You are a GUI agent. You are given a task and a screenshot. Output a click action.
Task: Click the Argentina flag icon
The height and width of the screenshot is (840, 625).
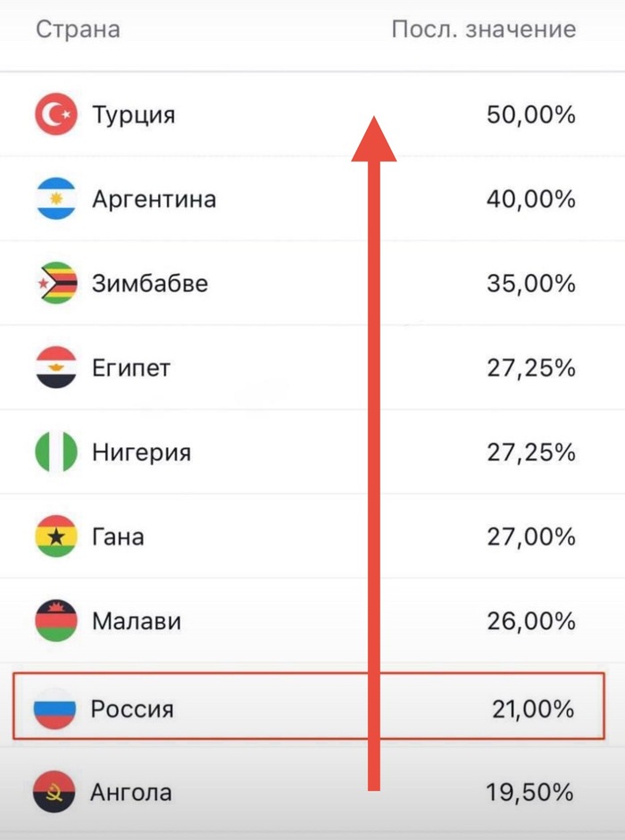pos(56,198)
